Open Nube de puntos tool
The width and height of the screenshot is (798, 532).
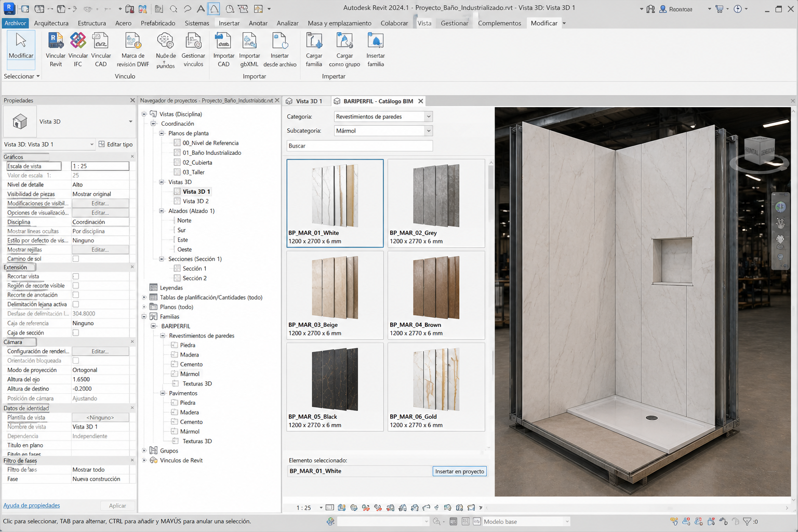[x=166, y=49]
